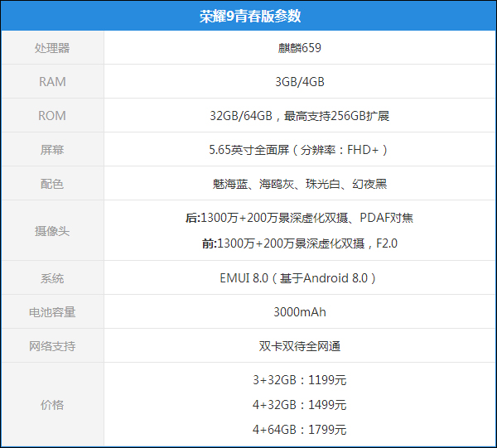Screen dimensions: 497x448
Task: Select the ROM row label
Action: pyautogui.click(x=52, y=116)
